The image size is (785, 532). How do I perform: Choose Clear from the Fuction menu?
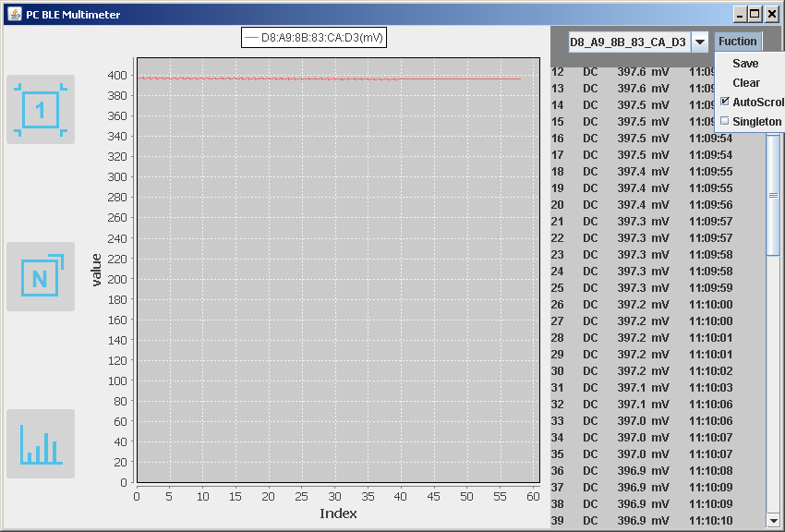[x=746, y=83]
